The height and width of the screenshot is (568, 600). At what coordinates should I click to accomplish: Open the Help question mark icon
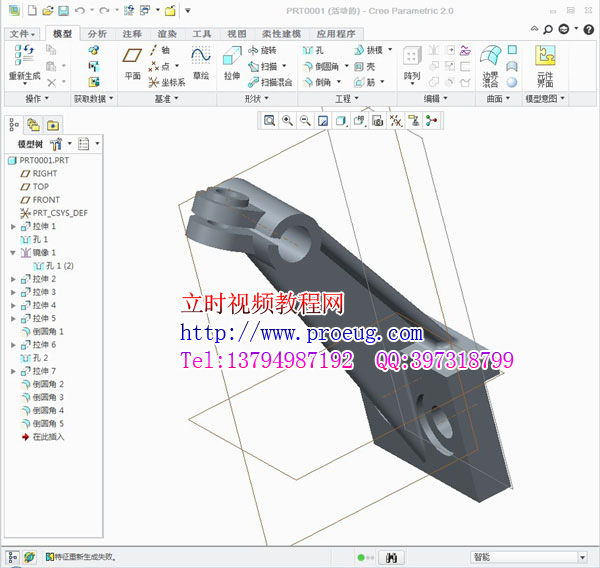coord(589,29)
